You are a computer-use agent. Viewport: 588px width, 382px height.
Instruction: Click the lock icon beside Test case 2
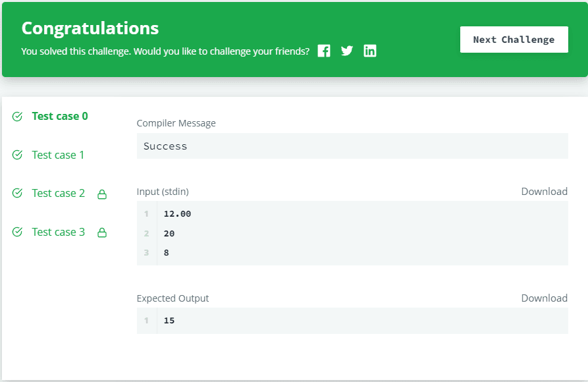click(102, 194)
